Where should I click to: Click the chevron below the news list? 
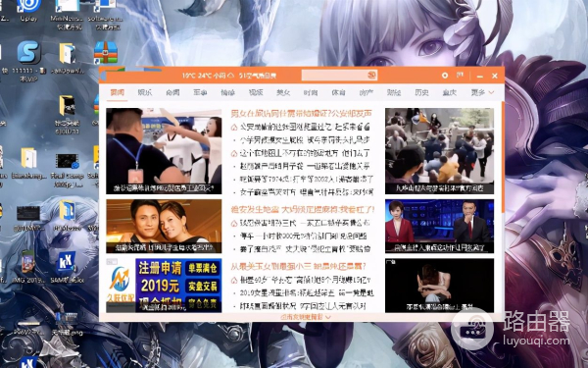(328, 317)
